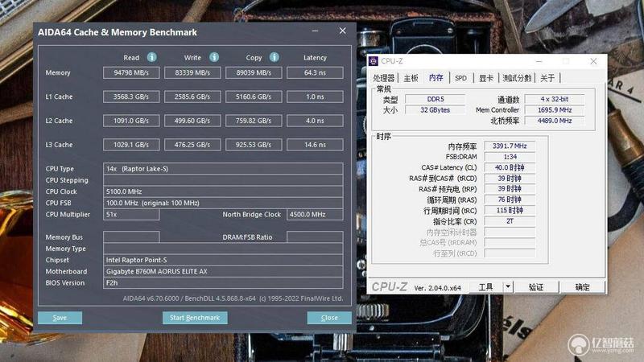Image resolution: width=644 pixels, height=362 pixels.
Task: Click the CAS# Latency value 40.0 时钟
Action: [510, 167]
